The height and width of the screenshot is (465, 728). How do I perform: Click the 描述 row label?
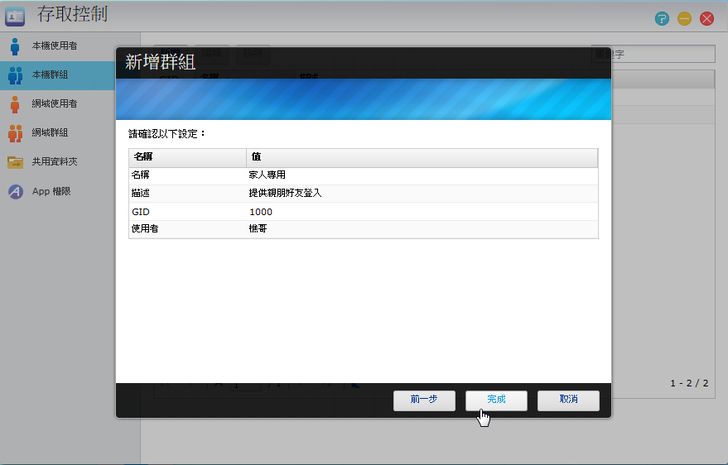[140, 193]
